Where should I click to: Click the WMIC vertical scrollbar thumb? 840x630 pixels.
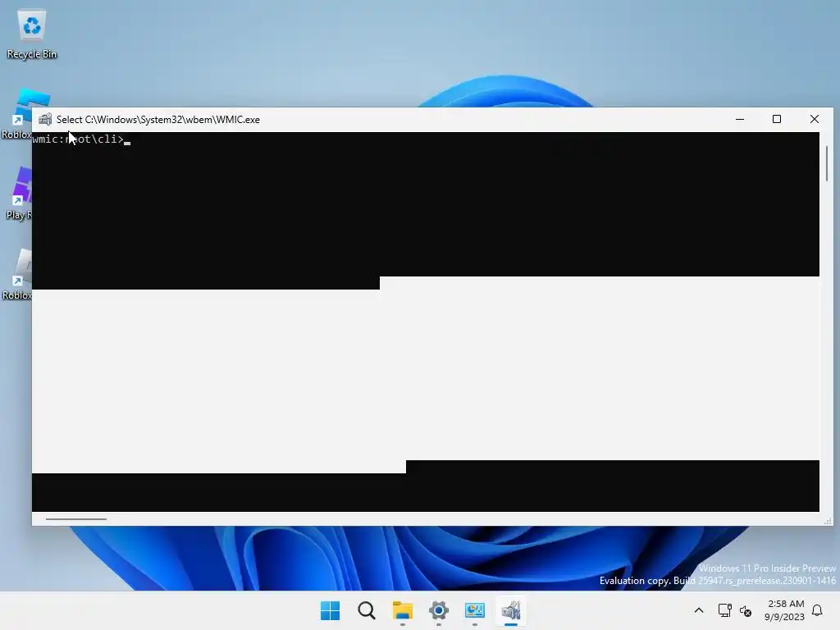pyautogui.click(x=827, y=163)
